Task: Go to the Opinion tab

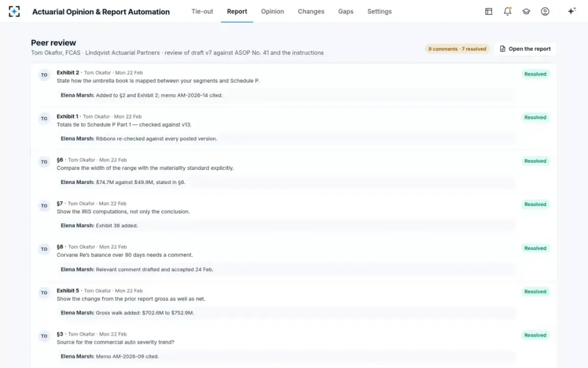Action: 272,11
